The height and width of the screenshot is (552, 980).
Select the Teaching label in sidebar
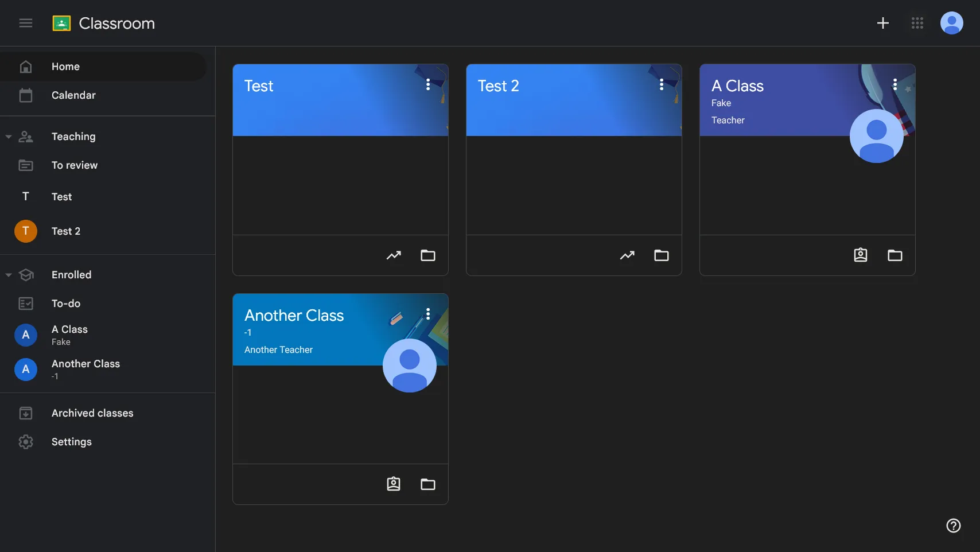[x=73, y=137]
